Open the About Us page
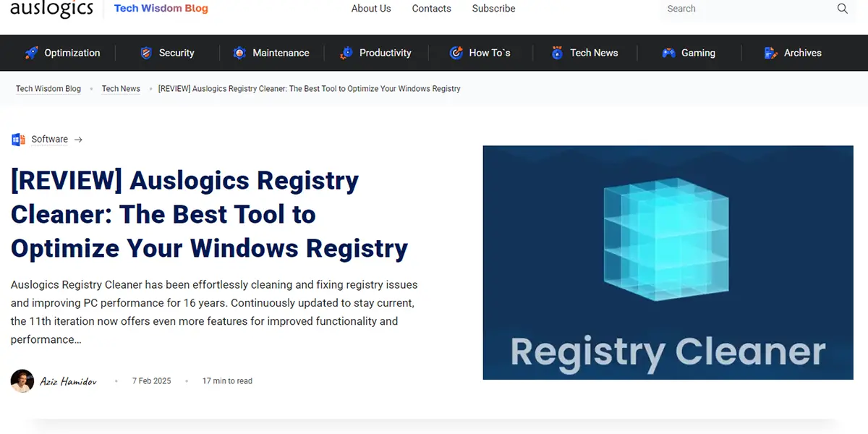 click(371, 9)
